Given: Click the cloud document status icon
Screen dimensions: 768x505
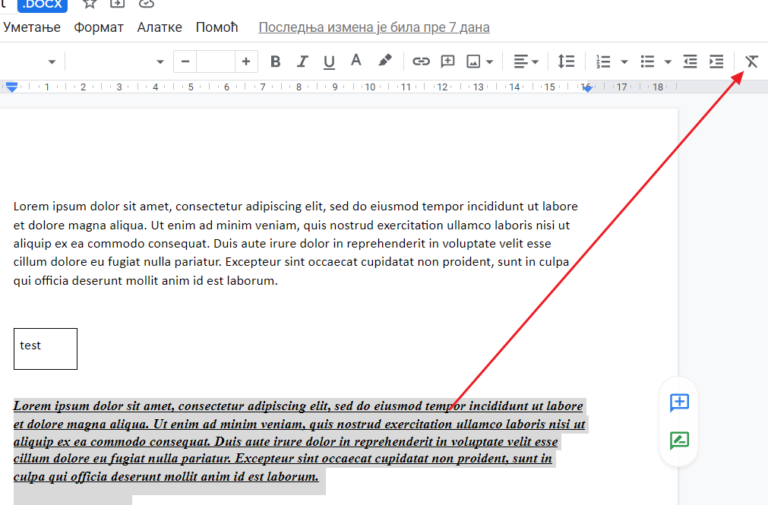Looking at the screenshot, I should pyautogui.click(x=146, y=4).
